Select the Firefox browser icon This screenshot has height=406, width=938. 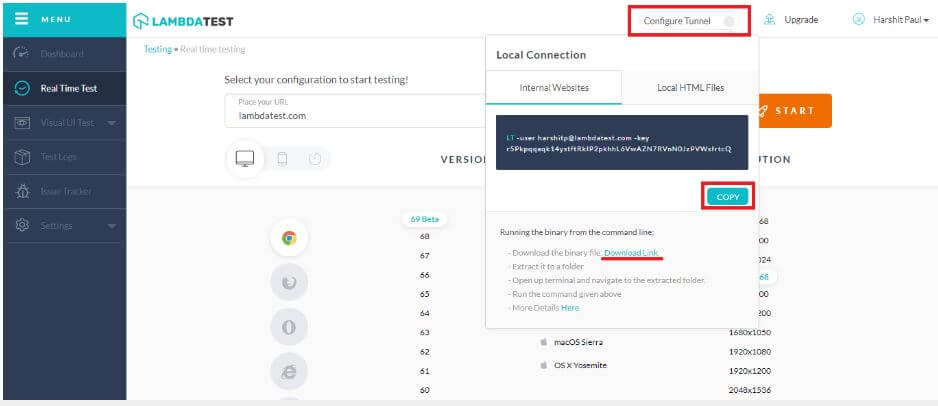(x=288, y=283)
